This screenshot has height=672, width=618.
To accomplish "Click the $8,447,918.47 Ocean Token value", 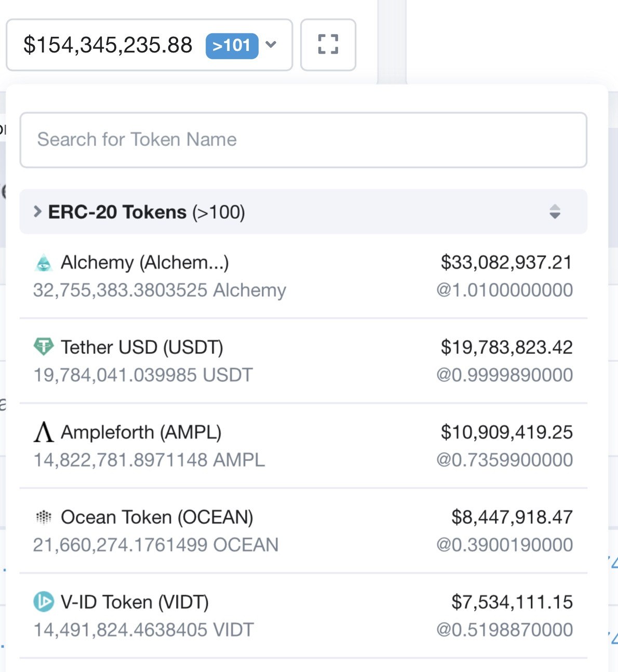I will (x=512, y=517).
